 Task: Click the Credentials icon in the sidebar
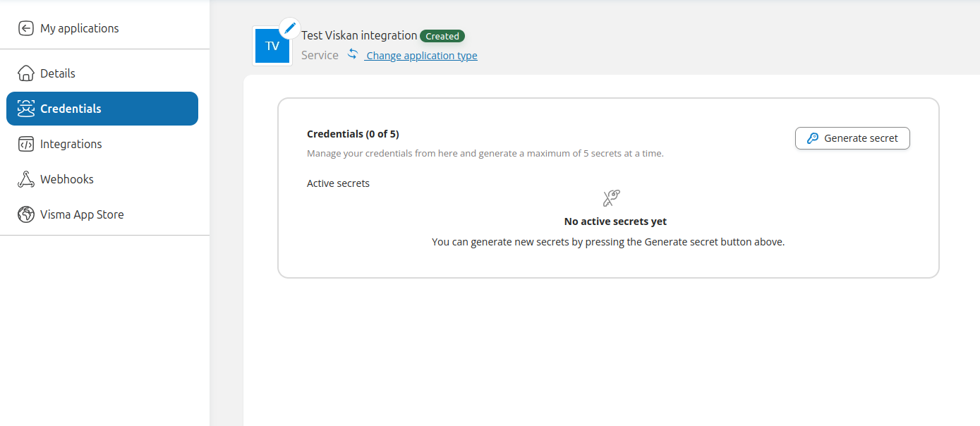point(25,109)
